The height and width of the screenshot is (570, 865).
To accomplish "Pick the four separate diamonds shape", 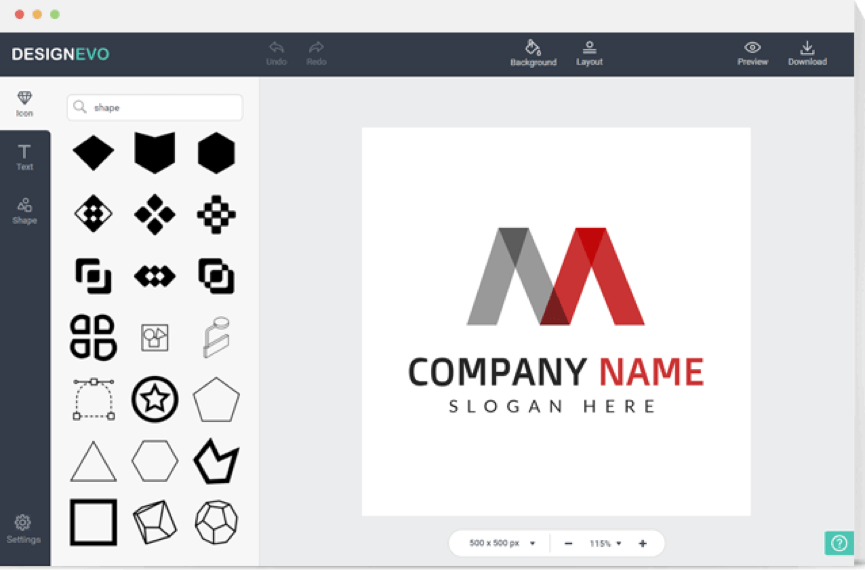I will point(155,214).
